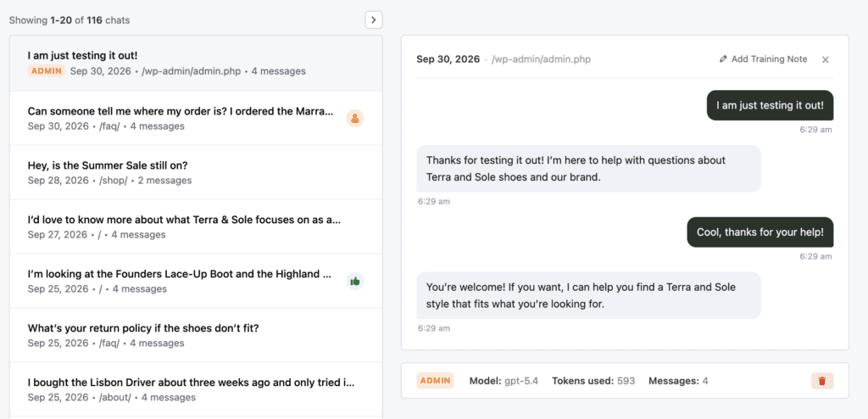Click the ADMIN badge in the chat list
The height and width of the screenshot is (419, 868).
pyautogui.click(x=47, y=71)
